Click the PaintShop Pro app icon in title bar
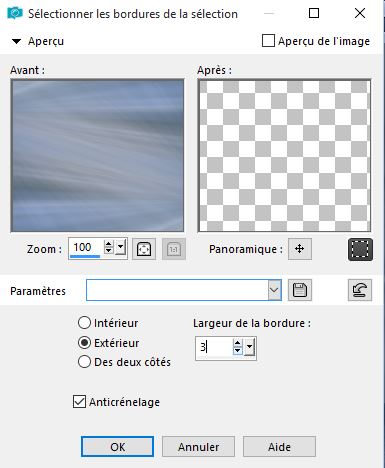Image resolution: width=385 pixels, height=468 pixels. (15, 13)
